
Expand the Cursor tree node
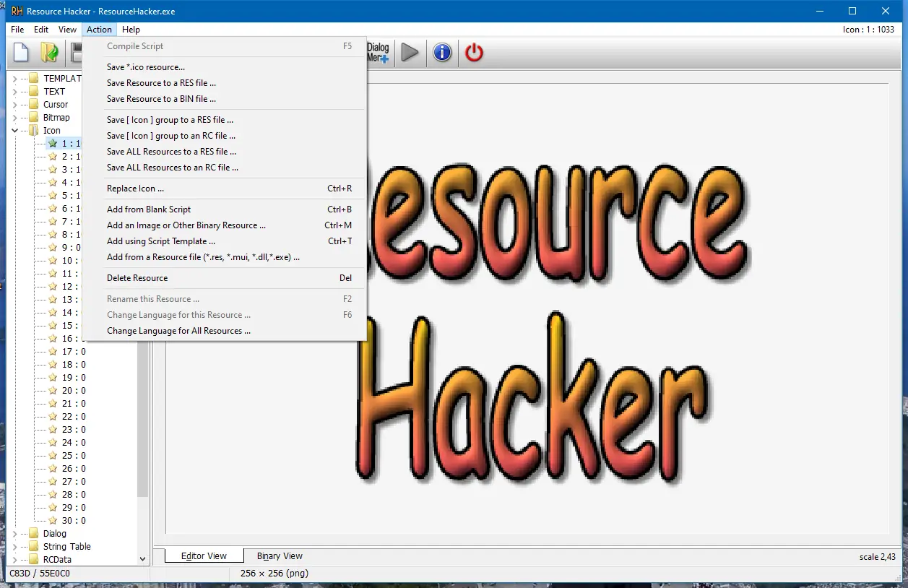pyautogui.click(x=14, y=105)
